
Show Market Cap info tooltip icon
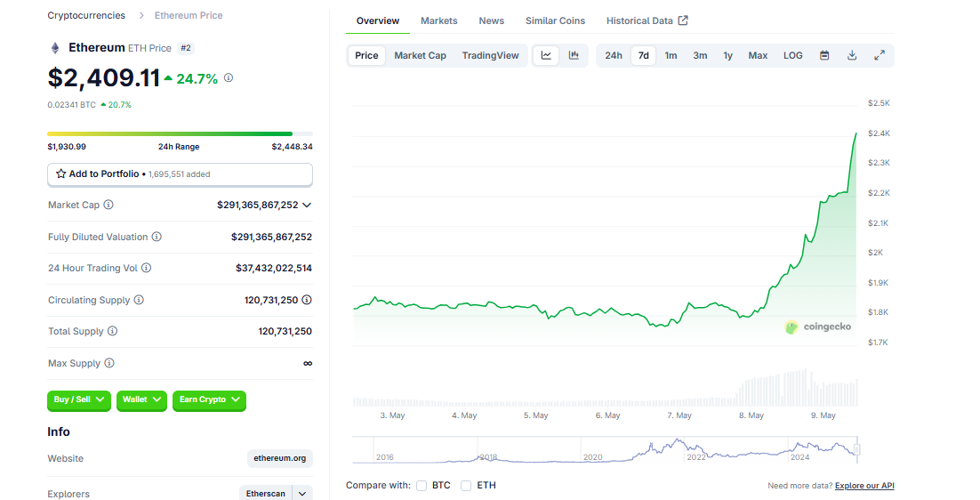click(x=108, y=205)
